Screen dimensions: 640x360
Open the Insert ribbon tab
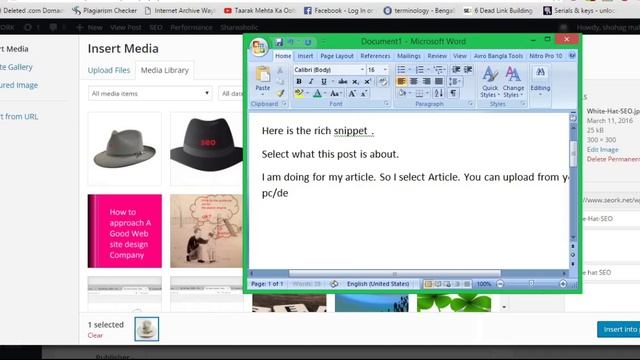coord(305,56)
